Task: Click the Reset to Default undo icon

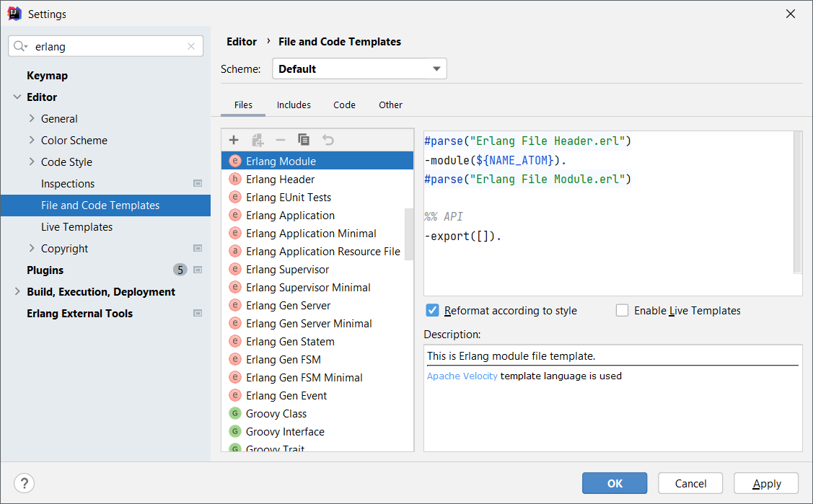Action: pyautogui.click(x=328, y=140)
